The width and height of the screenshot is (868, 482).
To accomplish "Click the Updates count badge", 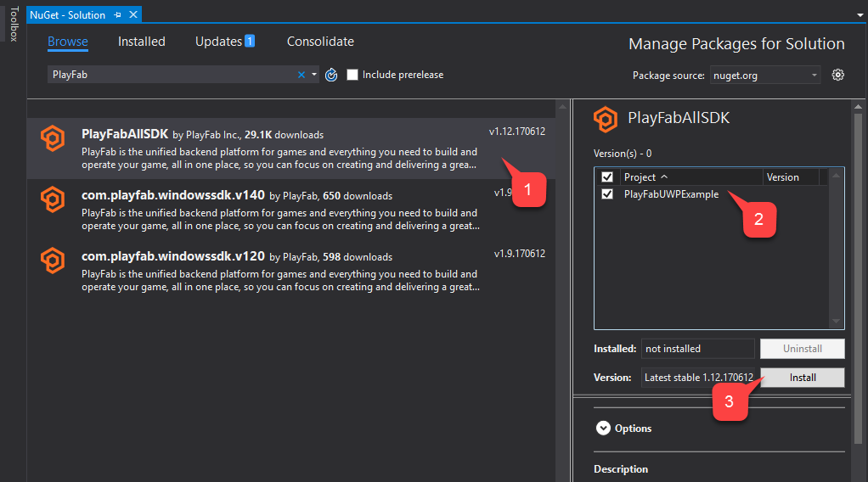I will [x=250, y=41].
